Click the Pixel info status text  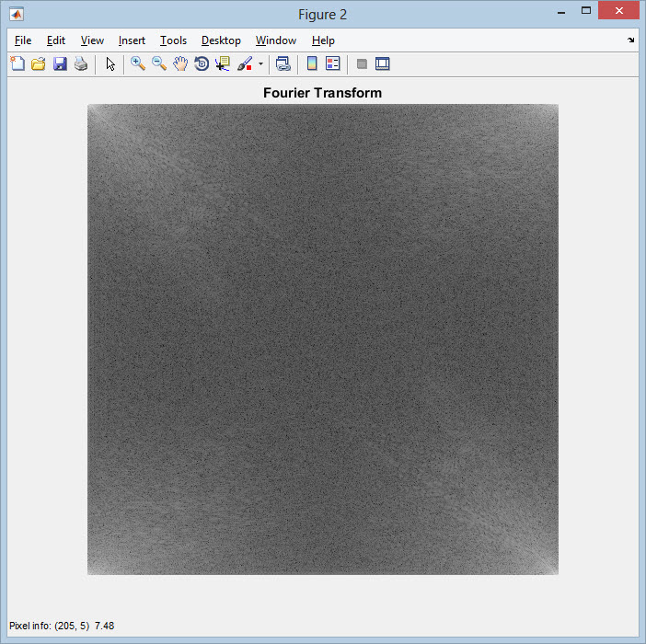(x=62, y=626)
